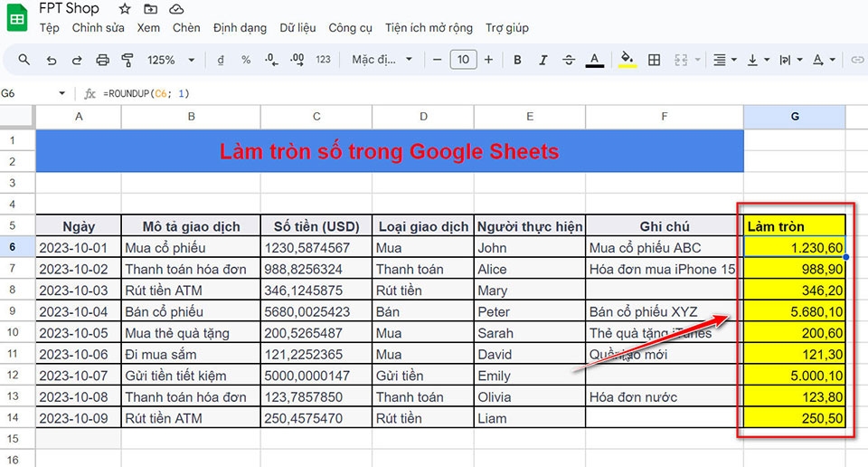Open the Trợ giúp menu

coord(507,28)
